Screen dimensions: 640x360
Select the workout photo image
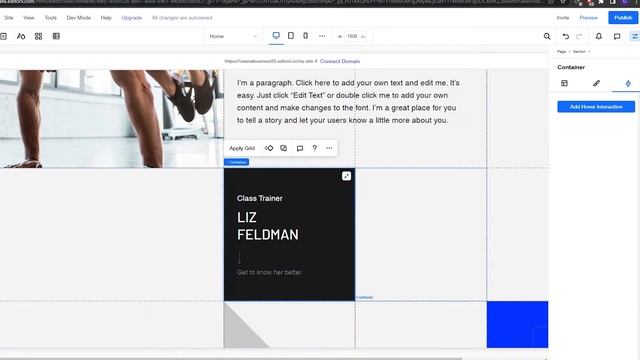point(111,119)
